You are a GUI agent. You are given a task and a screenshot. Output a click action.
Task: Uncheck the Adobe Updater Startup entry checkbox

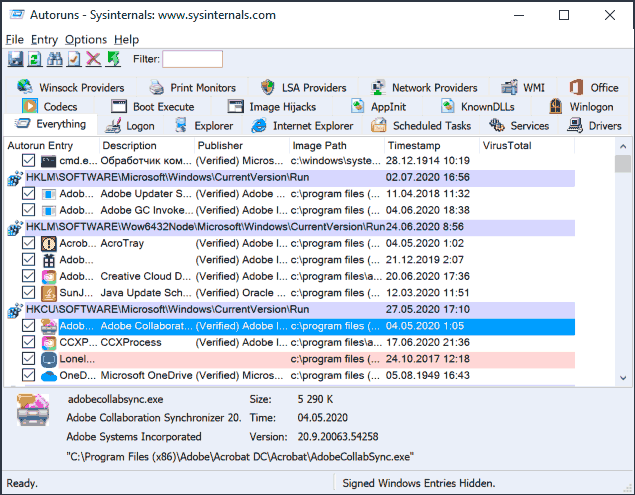(x=28, y=194)
